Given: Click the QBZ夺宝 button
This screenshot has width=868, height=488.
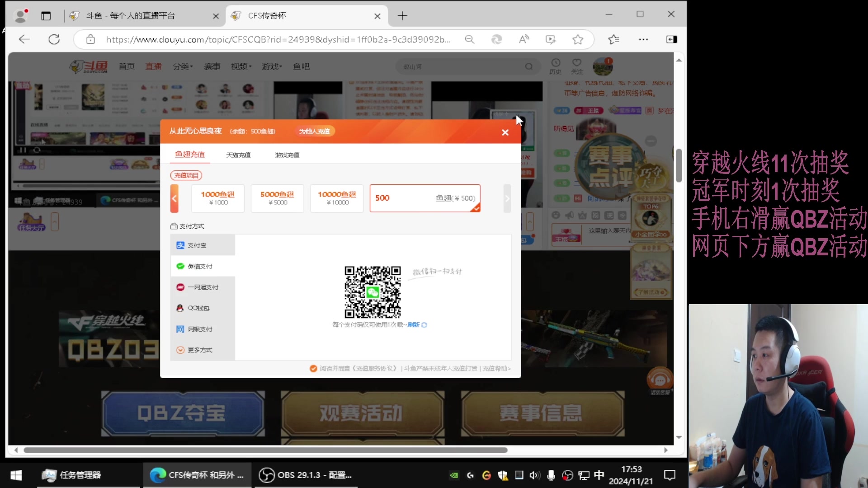Looking at the screenshot, I should pos(183,413).
